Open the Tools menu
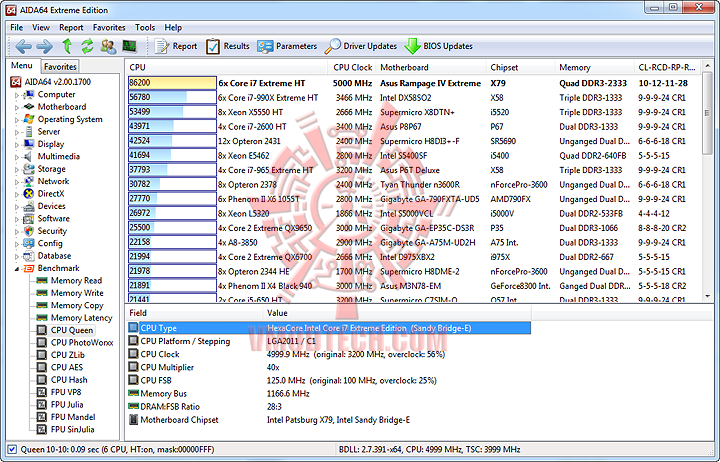Screen dimensions: 720x462 coord(145,28)
